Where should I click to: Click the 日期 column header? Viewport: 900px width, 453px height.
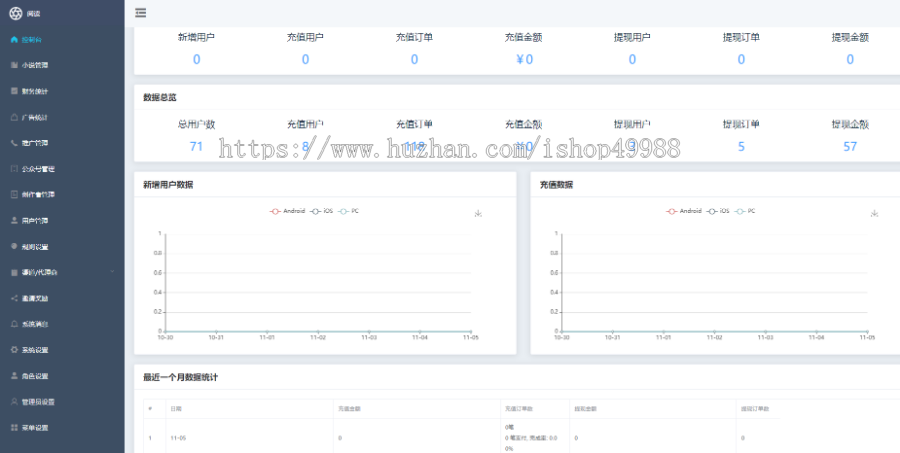point(176,409)
